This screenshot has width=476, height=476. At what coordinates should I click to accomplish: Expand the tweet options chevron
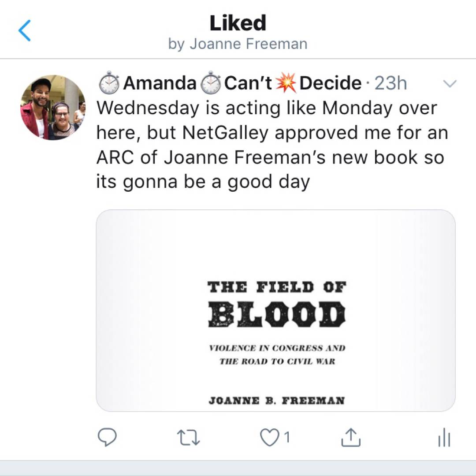point(450,83)
